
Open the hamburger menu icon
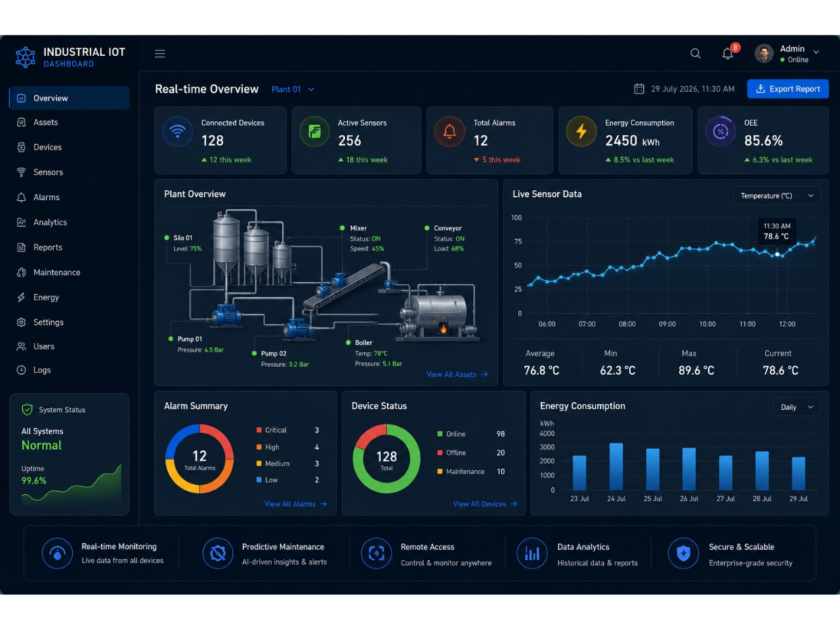click(159, 54)
